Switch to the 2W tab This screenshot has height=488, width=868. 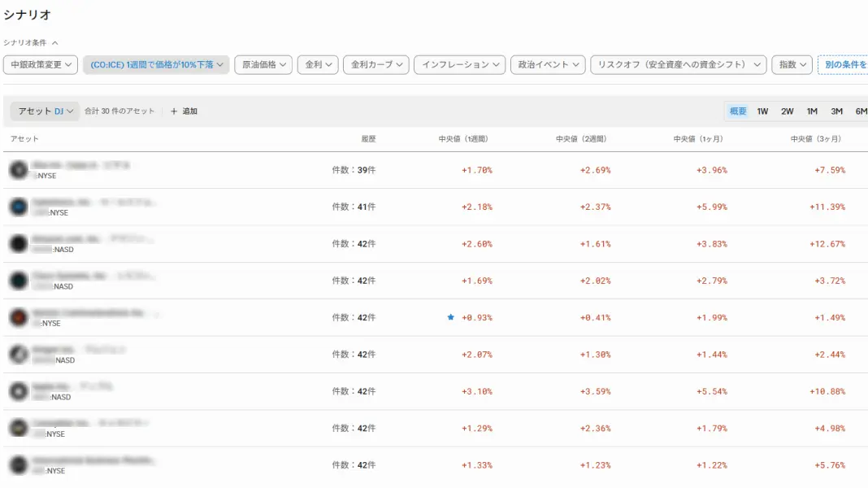point(788,111)
